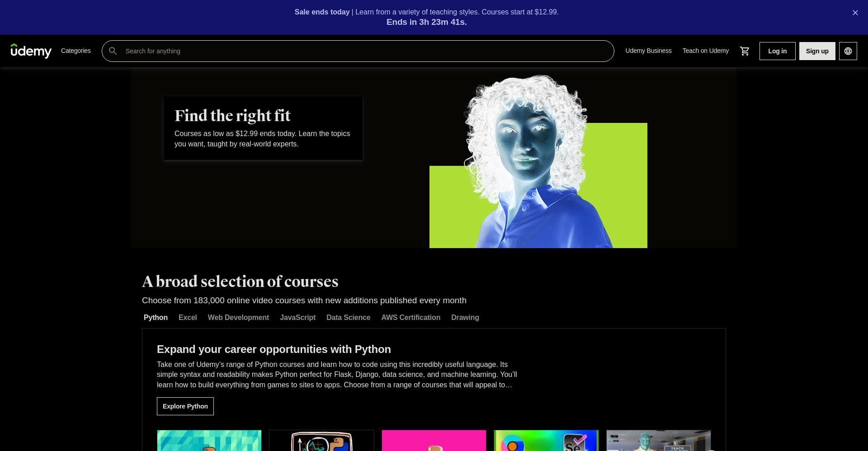
Task: Open the language selector globe
Action: point(848,51)
